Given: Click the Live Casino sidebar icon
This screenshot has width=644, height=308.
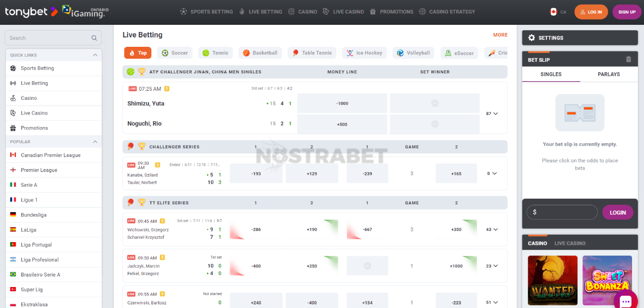Looking at the screenshot, I should (13, 113).
